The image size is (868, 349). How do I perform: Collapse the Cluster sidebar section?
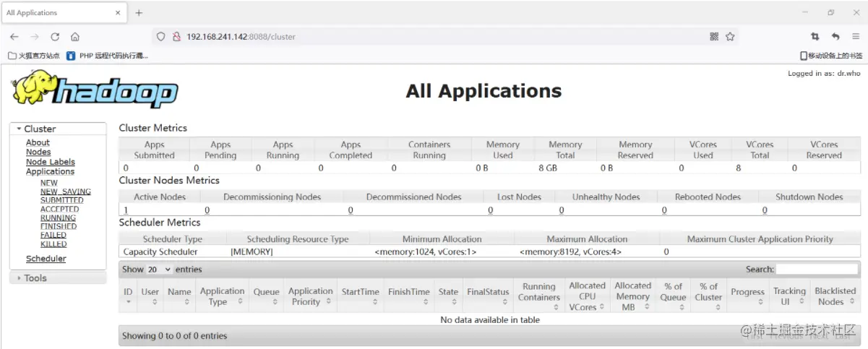click(x=58, y=129)
